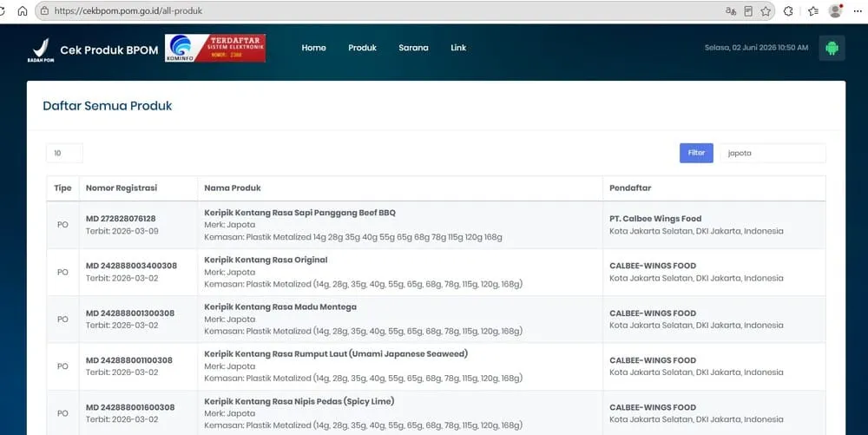The width and height of the screenshot is (868, 435).
Task: Open Keripik Kentang Rasa Original
Action: pyautogui.click(x=266, y=260)
